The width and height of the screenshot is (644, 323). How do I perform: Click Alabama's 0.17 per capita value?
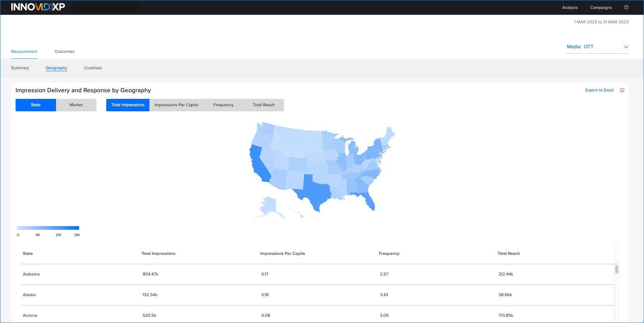pyautogui.click(x=265, y=274)
